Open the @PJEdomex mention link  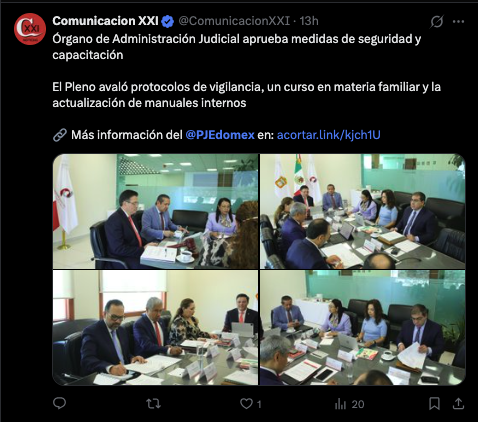coord(220,135)
